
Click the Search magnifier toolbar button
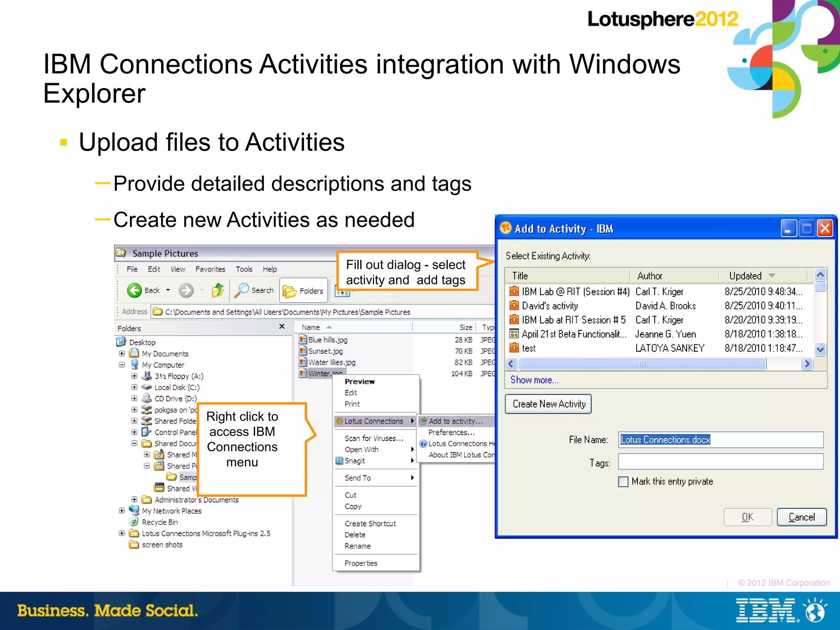[254, 291]
